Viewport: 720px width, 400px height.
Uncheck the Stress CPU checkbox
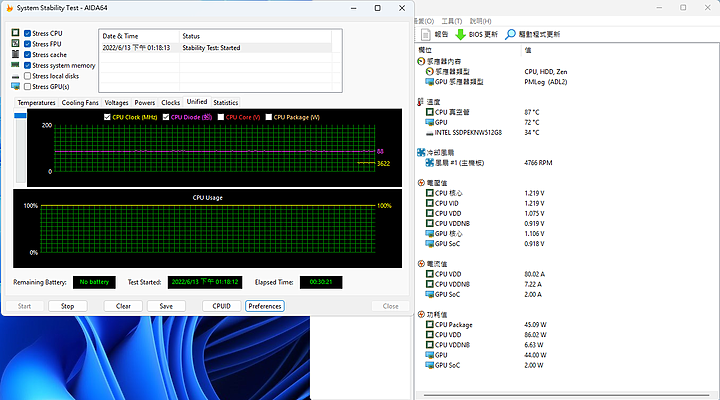pos(28,33)
